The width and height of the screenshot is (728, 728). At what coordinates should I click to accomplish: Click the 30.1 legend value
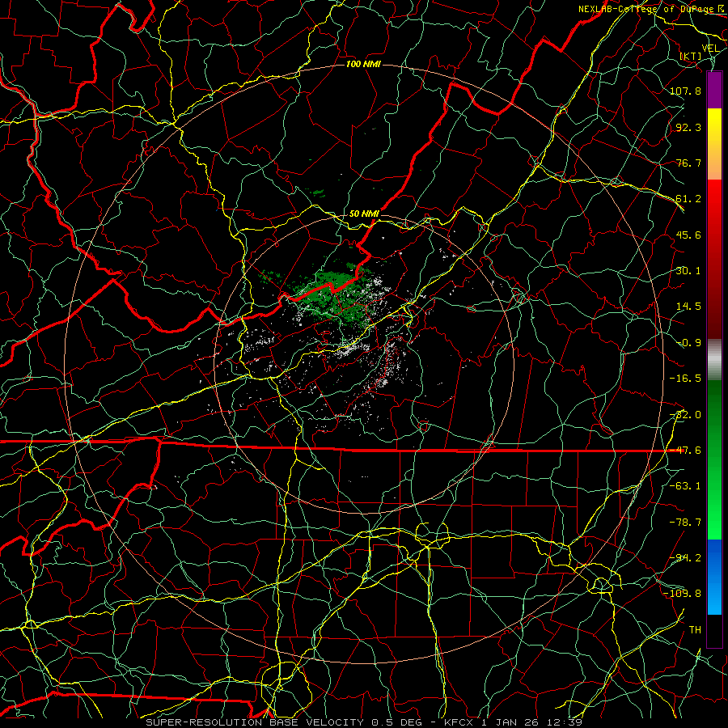tap(688, 271)
